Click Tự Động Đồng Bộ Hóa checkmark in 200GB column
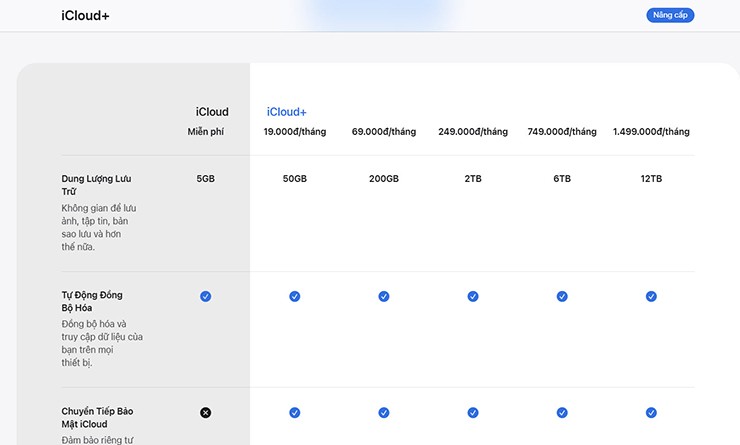740x445 pixels. (384, 296)
